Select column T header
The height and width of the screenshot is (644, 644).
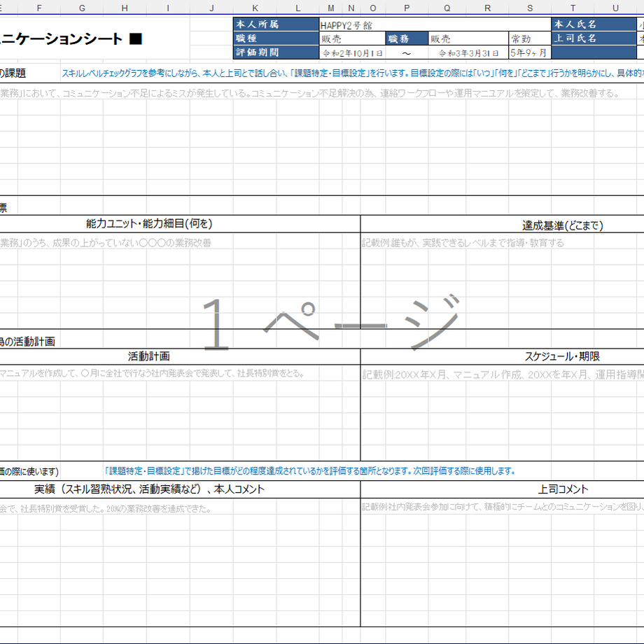(x=573, y=8)
